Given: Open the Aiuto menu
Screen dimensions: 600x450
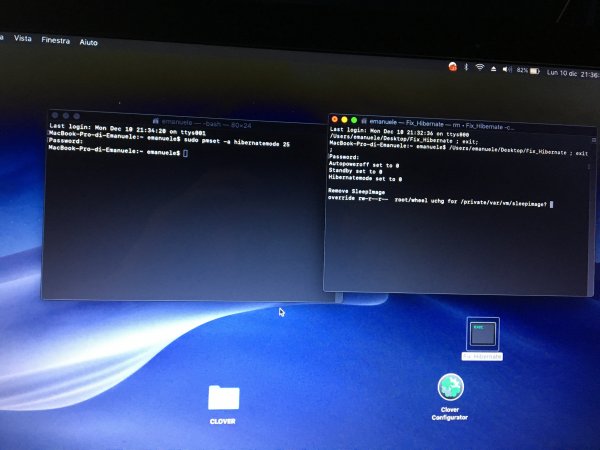Looking at the screenshot, I should tap(88, 42).
